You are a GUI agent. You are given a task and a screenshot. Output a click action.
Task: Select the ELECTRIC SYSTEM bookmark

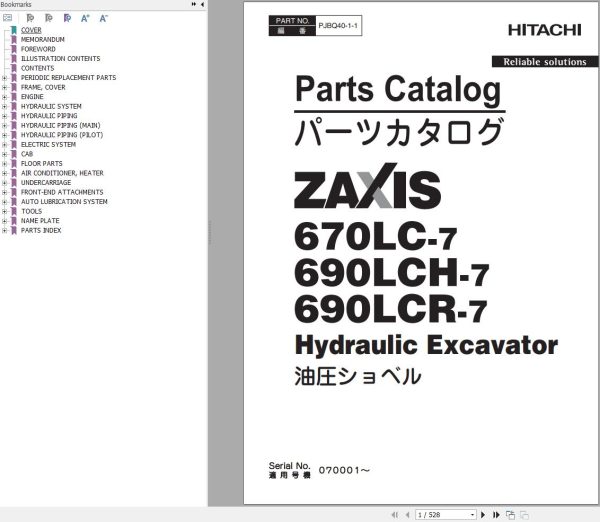pos(48,144)
